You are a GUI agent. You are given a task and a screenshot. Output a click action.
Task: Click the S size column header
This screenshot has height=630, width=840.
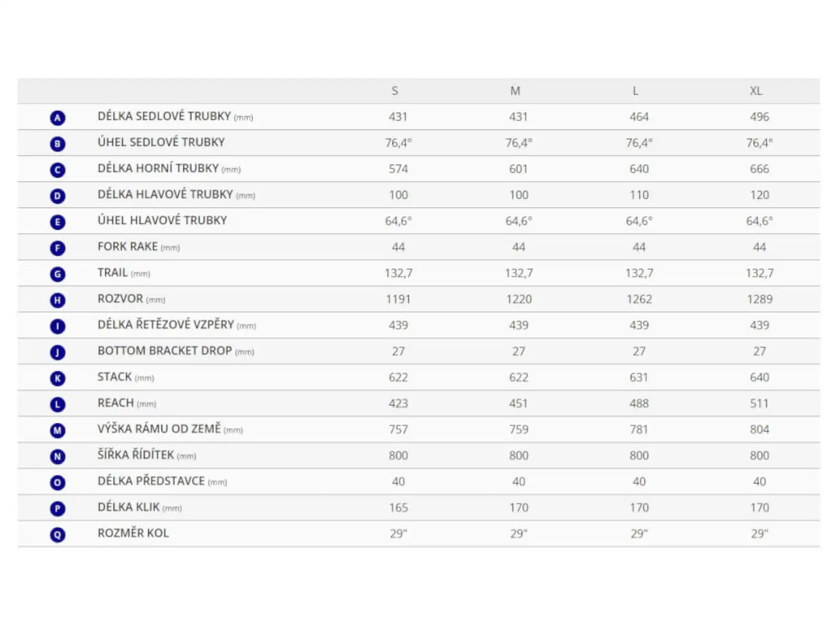click(x=395, y=91)
